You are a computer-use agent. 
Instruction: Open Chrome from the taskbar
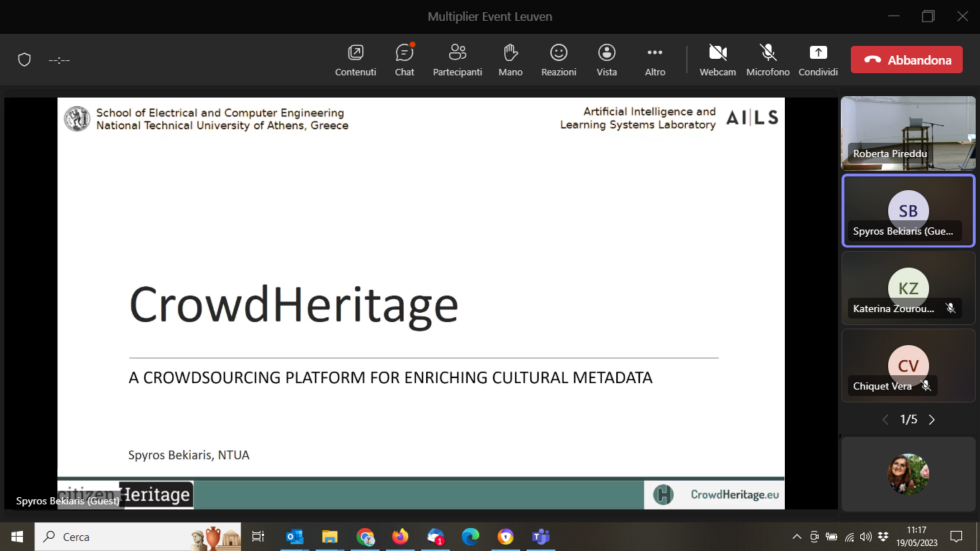(x=365, y=537)
